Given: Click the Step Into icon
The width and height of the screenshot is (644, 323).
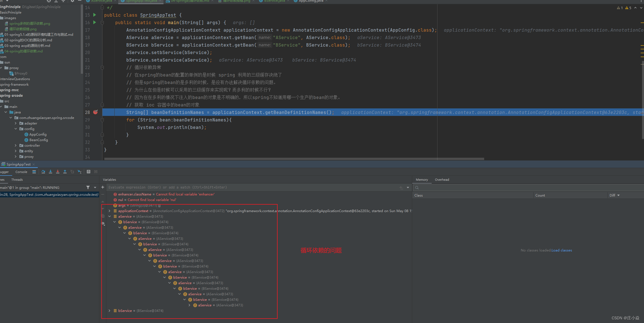Looking at the screenshot, I should click(51, 172).
